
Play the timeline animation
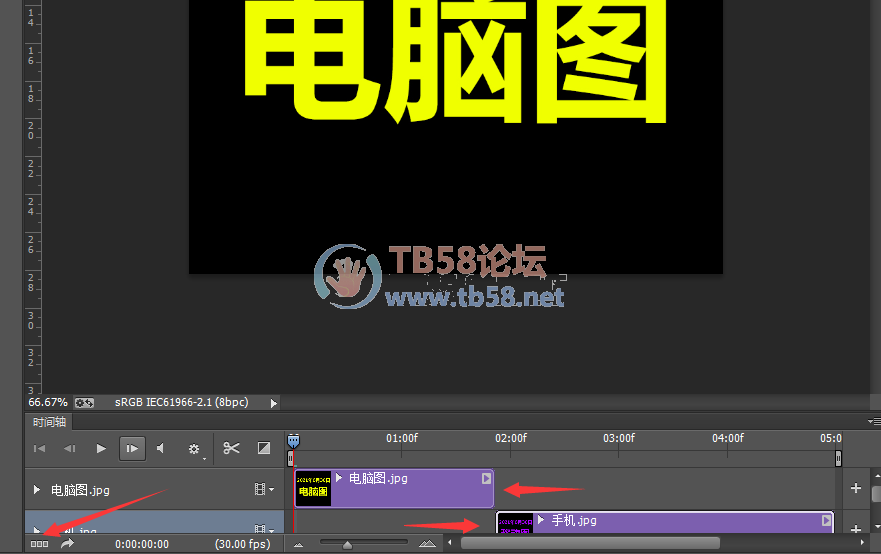(x=101, y=448)
